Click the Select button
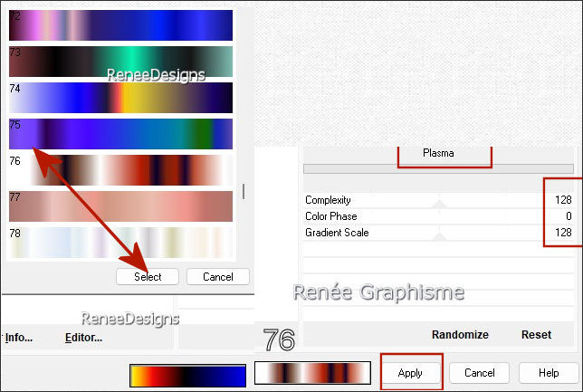The width and height of the screenshot is (583, 392). pyautogui.click(x=147, y=276)
